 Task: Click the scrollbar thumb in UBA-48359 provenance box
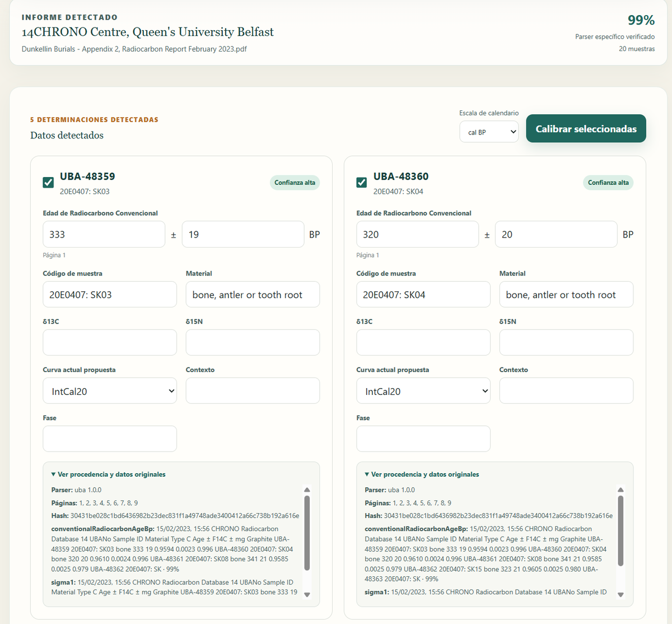point(307,533)
